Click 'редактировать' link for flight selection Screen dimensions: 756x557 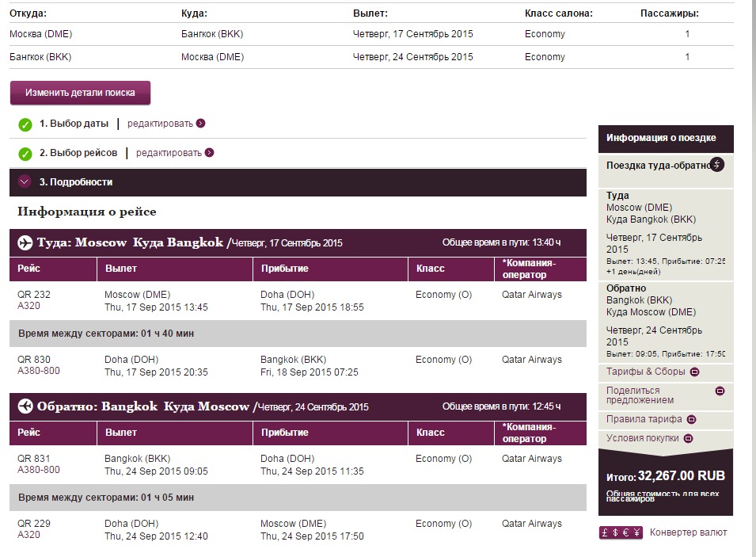coord(169,153)
